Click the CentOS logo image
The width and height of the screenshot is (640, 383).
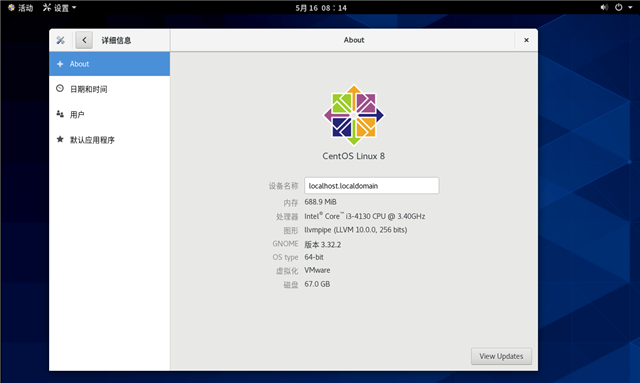pyautogui.click(x=354, y=115)
